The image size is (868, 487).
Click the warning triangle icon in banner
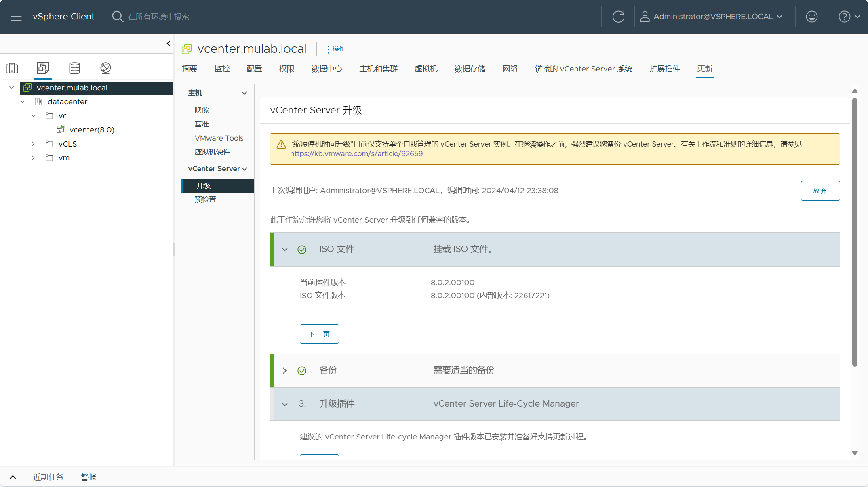(281, 145)
